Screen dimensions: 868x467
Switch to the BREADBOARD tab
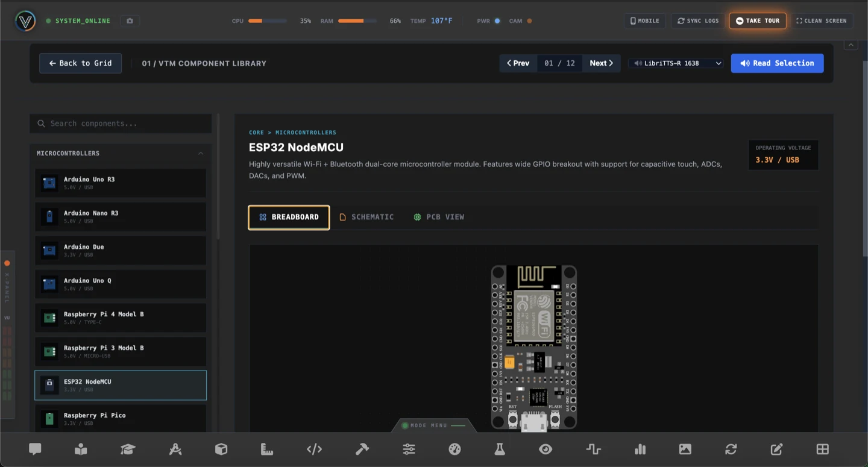tap(289, 218)
